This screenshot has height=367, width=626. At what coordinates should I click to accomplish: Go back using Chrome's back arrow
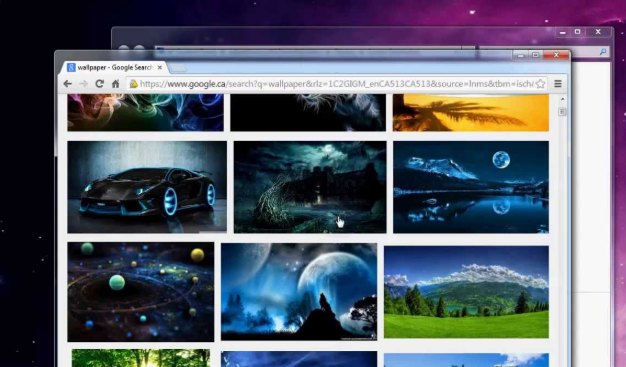(x=67, y=84)
